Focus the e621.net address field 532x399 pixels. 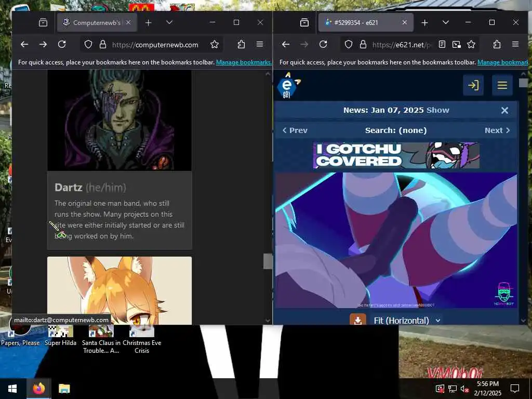click(x=402, y=45)
